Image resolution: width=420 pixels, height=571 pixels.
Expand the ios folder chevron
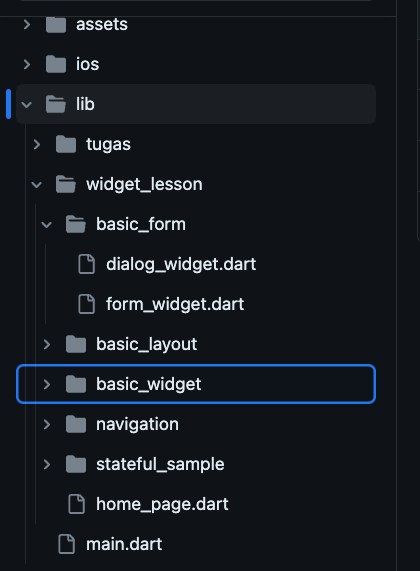pos(27,64)
